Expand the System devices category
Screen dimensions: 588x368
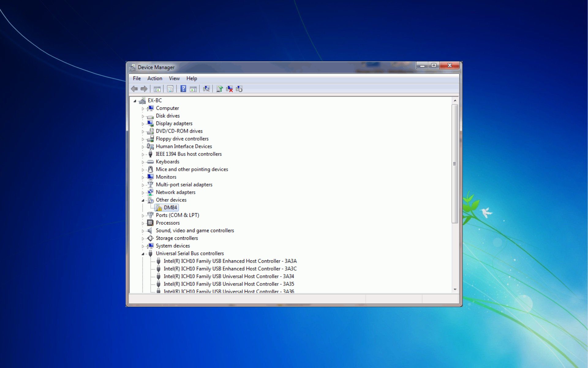point(143,246)
